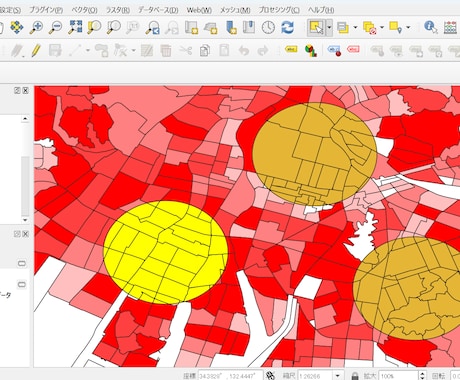Activate the Identify Features tool

tap(431, 27)
